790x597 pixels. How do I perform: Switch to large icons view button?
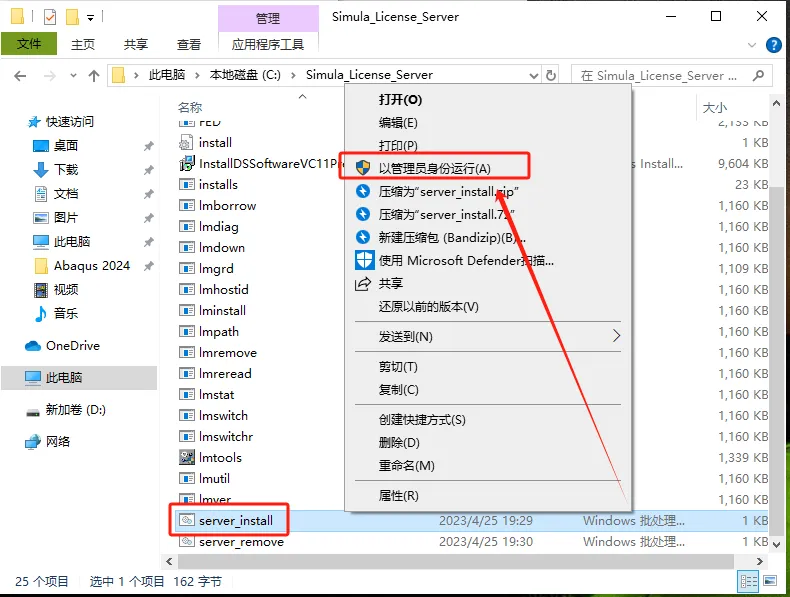coord(770,581)
